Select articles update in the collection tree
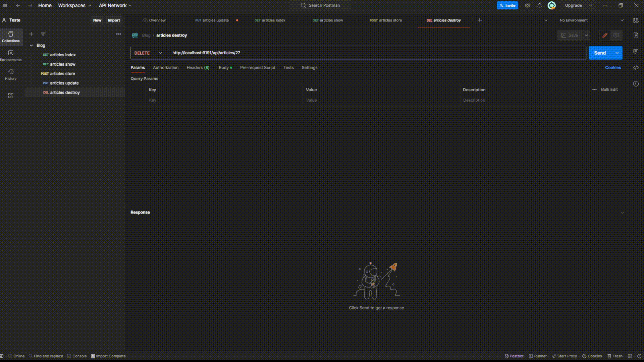This screenshot has width=644, height=362. click(64, 83)
